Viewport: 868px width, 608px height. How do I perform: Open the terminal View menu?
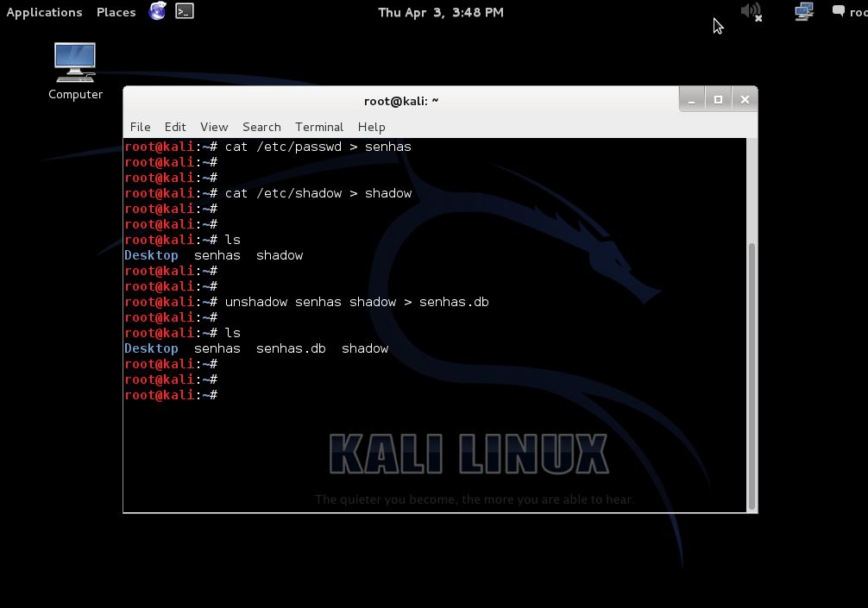click(x=214, y=128)
